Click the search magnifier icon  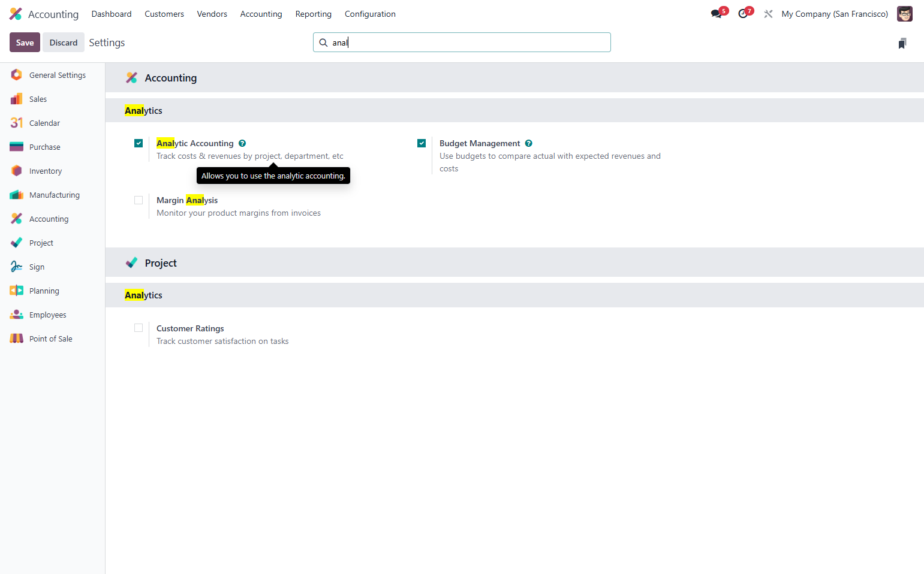pos(323,43)
